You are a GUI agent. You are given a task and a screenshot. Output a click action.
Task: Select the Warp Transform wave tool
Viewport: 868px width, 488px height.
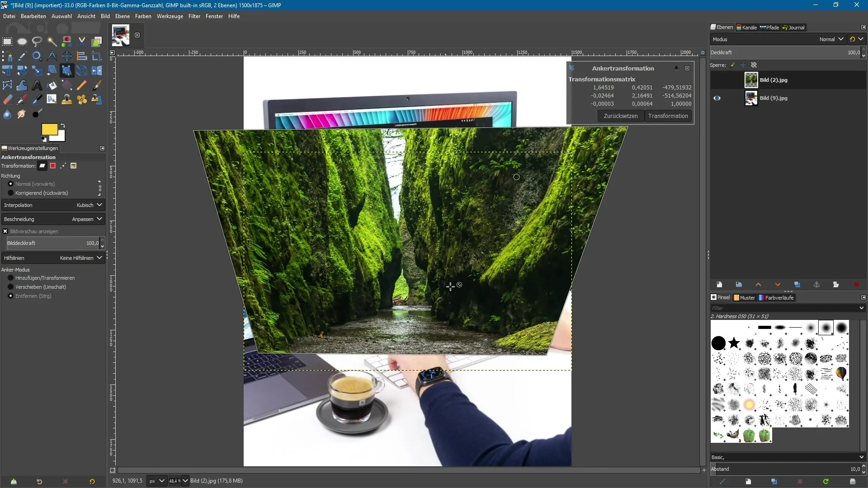(x=22, y=85)
